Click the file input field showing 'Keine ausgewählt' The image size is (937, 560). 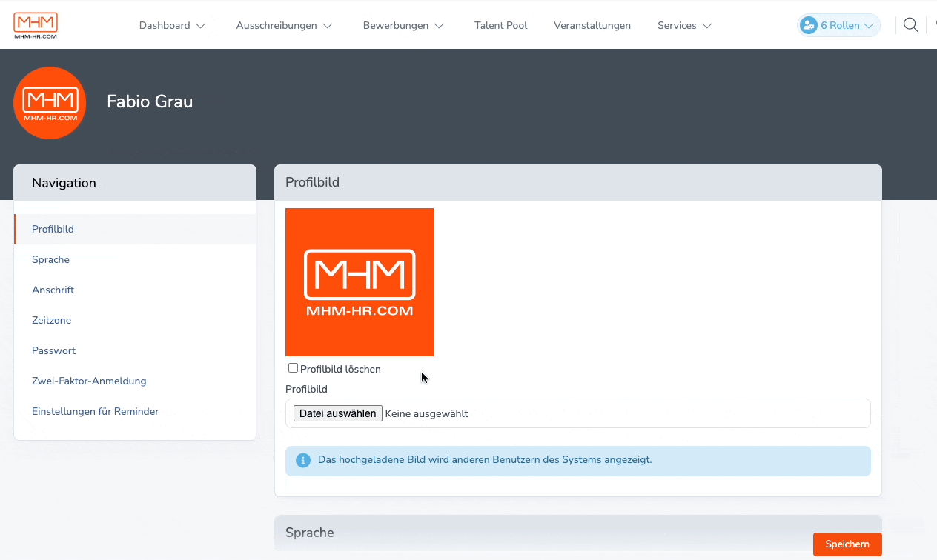click(578, 413)
